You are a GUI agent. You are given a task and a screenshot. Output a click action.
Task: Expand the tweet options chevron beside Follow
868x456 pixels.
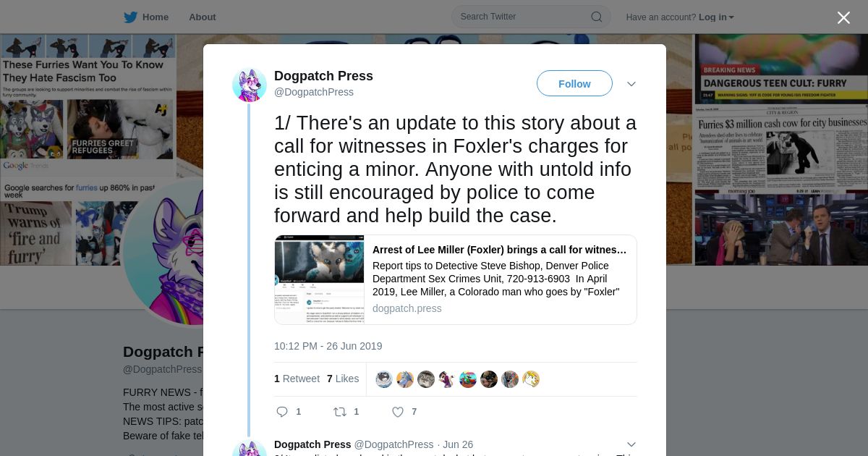click(x=631, y=84)
